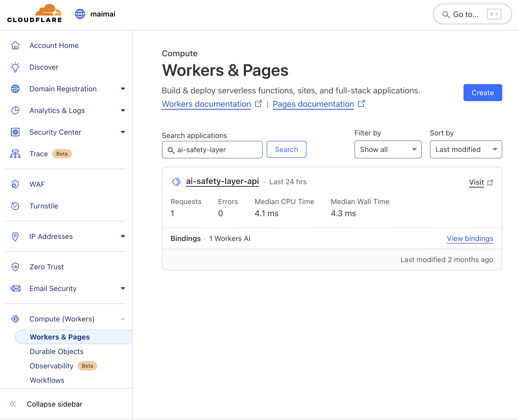Open Turnstile in the sidebar
This screenshot has width=518, height=420.
pyautogui.click(x=44, y=206)
